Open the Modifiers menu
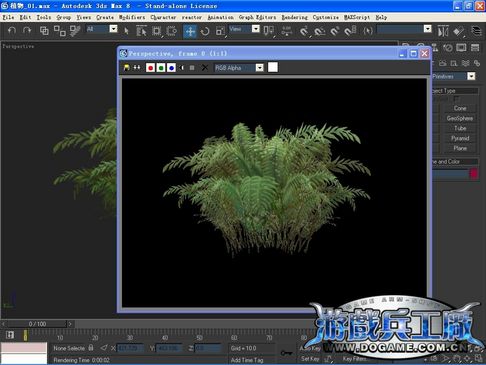This screenshot has height=365, width=486. 132,17
